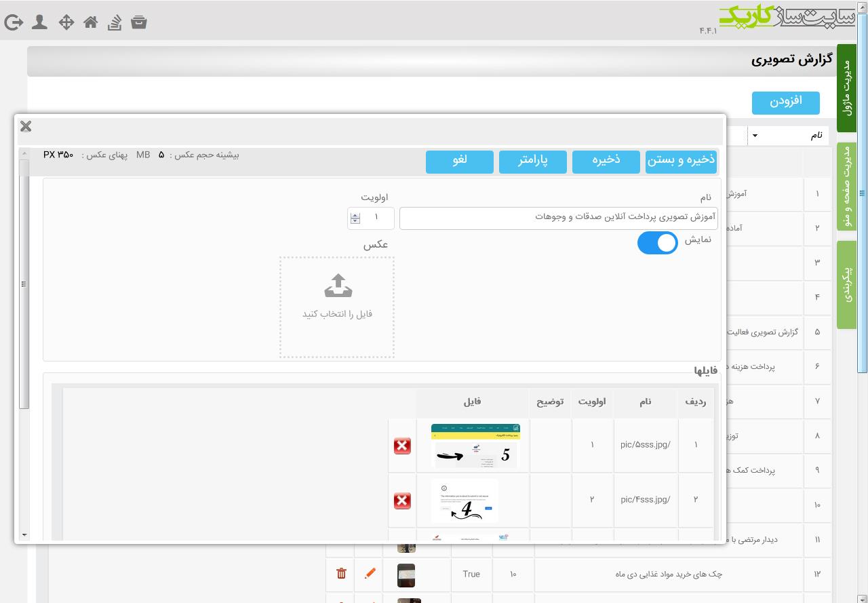Increase اولویت priority stepper value

[355, 215]
